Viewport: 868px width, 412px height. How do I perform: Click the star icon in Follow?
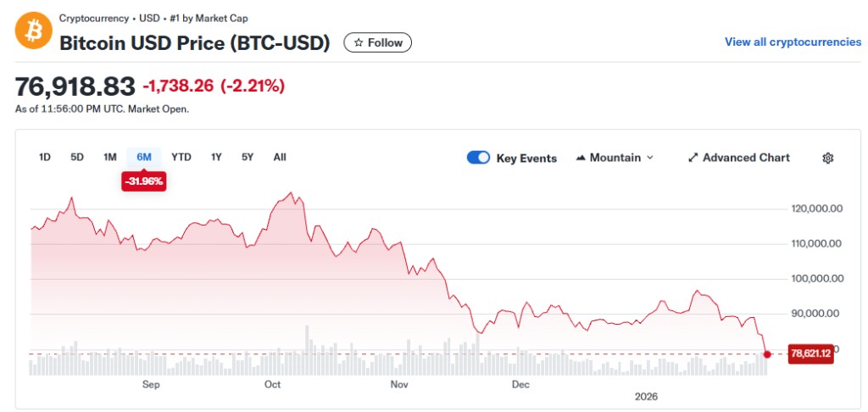(359, 42)
